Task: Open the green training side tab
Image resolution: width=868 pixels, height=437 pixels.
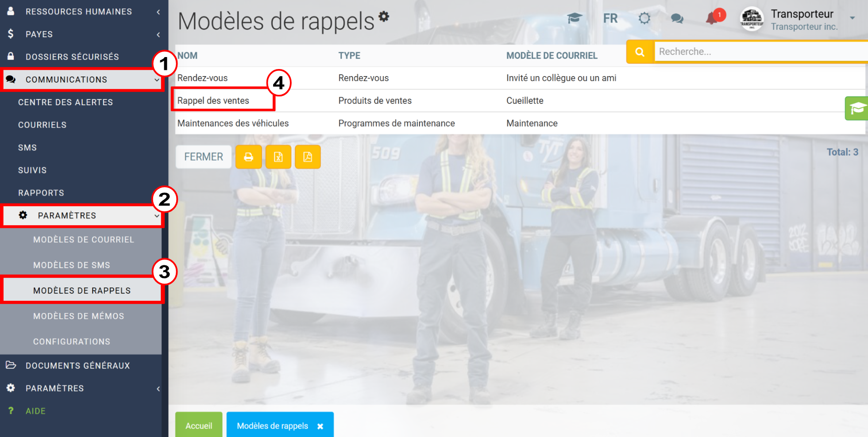Action: [x=856, y=108]
